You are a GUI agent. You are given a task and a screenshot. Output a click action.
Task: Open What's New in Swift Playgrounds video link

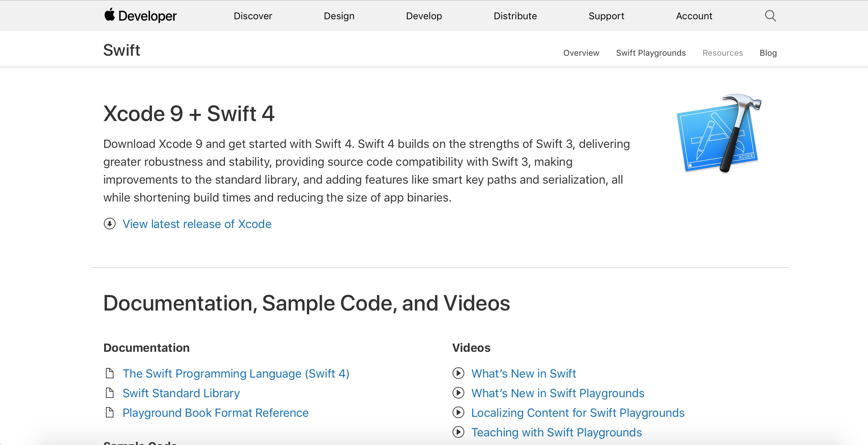pyautogui.click(x=557, y=393)
